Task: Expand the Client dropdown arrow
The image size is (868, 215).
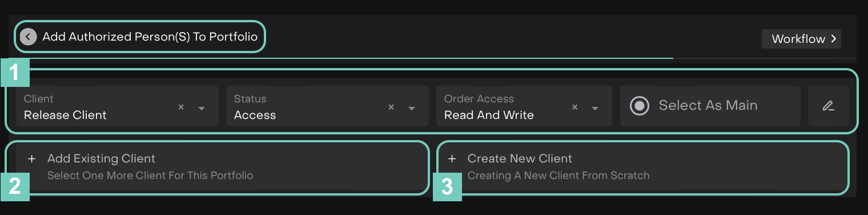Action: (x=202, y=108)
